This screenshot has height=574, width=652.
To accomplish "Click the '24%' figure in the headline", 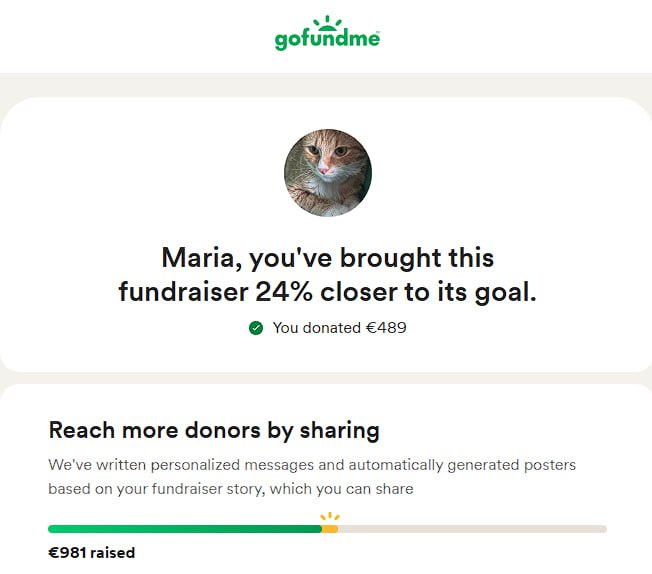I will click(284, 292).
